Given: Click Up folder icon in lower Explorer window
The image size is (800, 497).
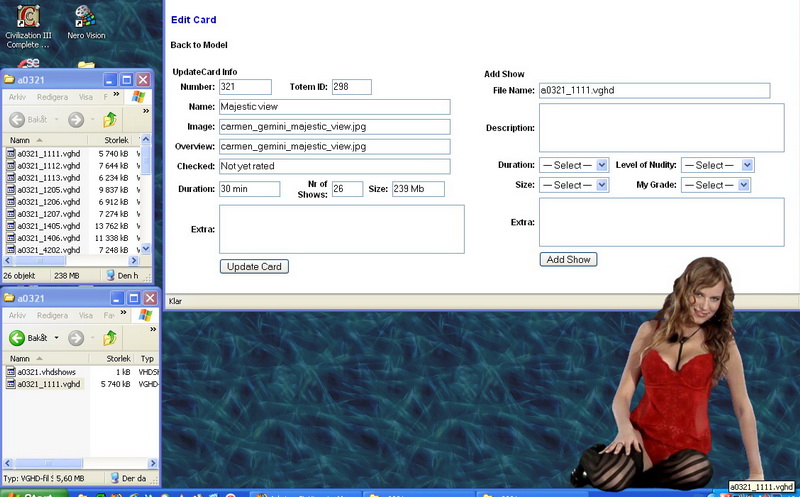Looking at the screenshot, I should point(110,338).
